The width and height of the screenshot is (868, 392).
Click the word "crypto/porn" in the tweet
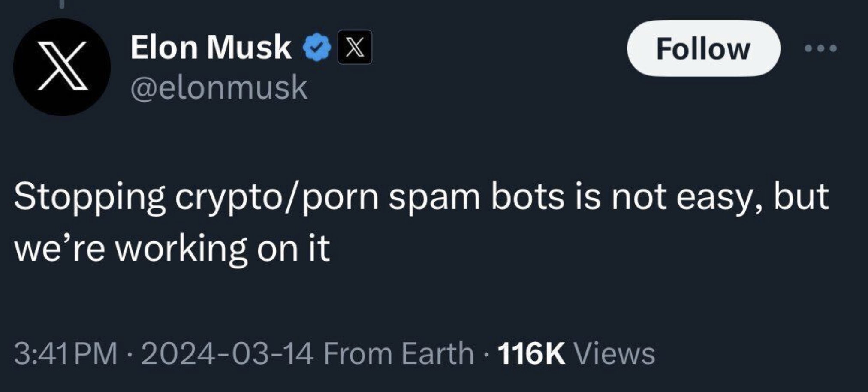tap(277, 197)
